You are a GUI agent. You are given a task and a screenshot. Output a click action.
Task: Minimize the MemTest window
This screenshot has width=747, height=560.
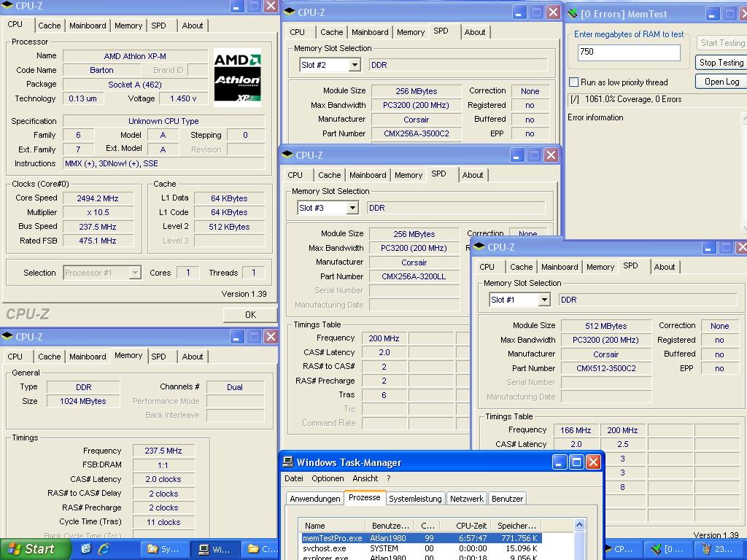click(x=712, y=14)
